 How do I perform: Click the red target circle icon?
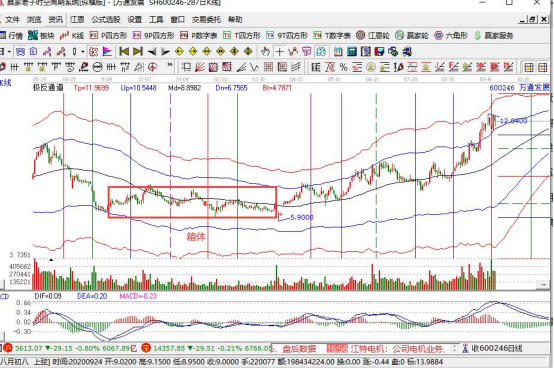[x=153, y=66]
